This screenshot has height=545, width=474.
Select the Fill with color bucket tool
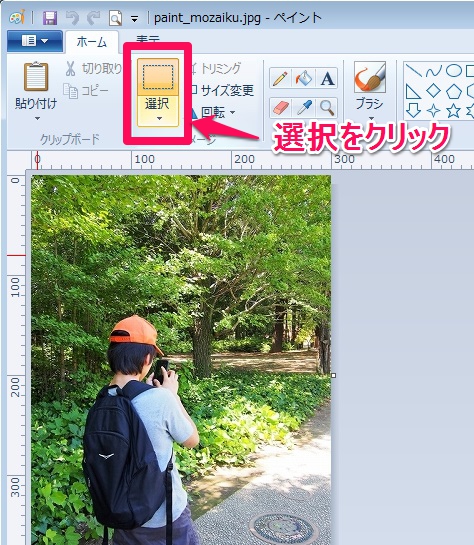pyautogui.click(x=304, y=79)
